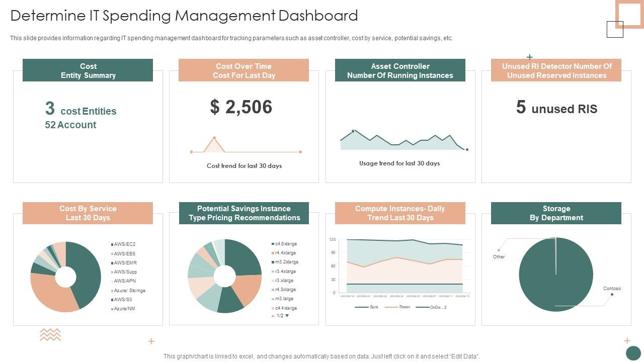Click the AWS/EC2 legend swatch
The width and height of the screenshot is (644, 362).
coord(112,244)
